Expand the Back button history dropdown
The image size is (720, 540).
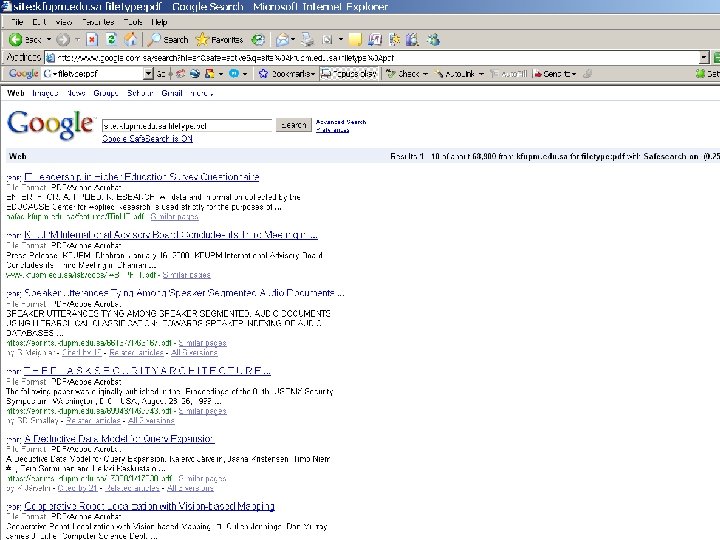(49, 40)
